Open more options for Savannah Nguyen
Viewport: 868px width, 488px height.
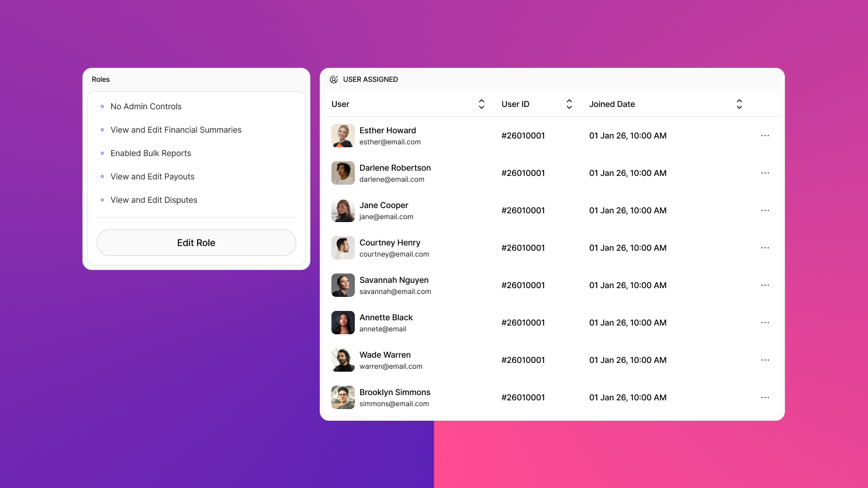tap(765, 285)
